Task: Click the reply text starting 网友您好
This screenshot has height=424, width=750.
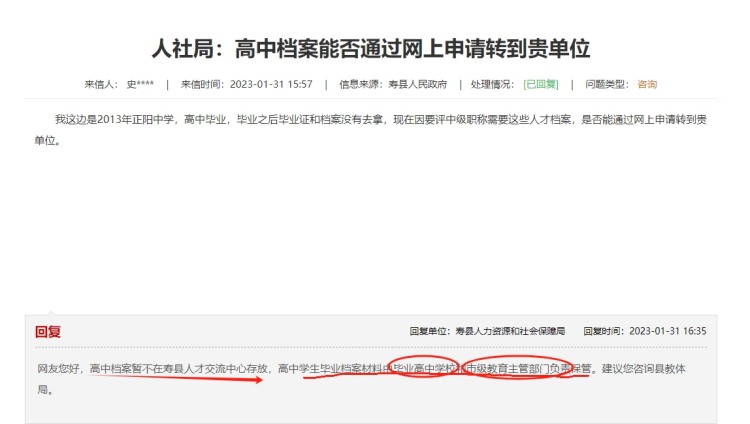Action: coord(362,379)
